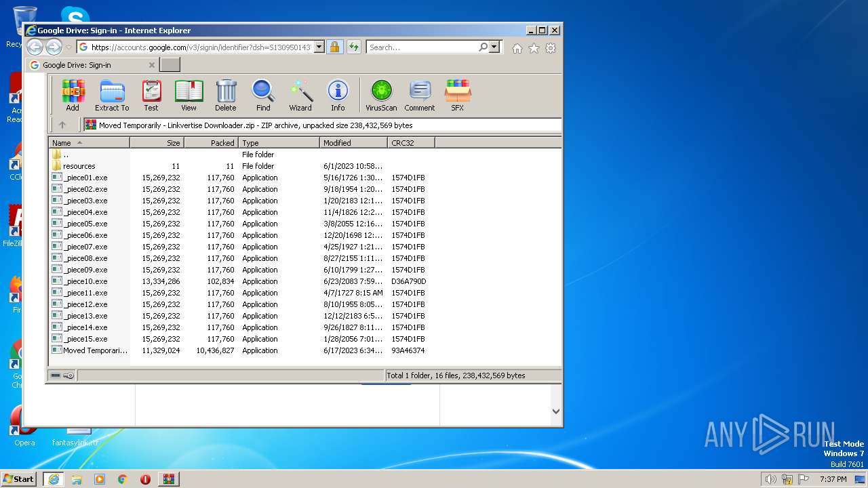The width and height of the screenshot is (868, 488).
Task: Click the Test archive icon
Action: 151,95
